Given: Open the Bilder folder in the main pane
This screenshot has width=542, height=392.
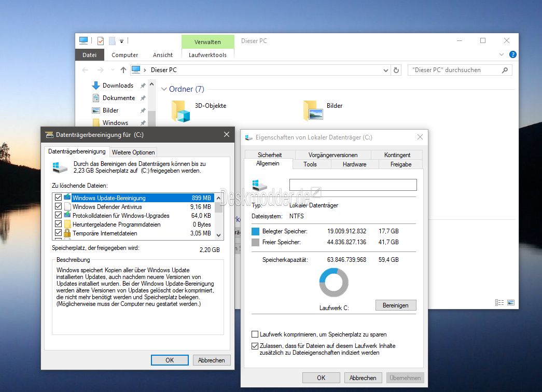Looking at the screenshot, I should [x=313, y=110].
